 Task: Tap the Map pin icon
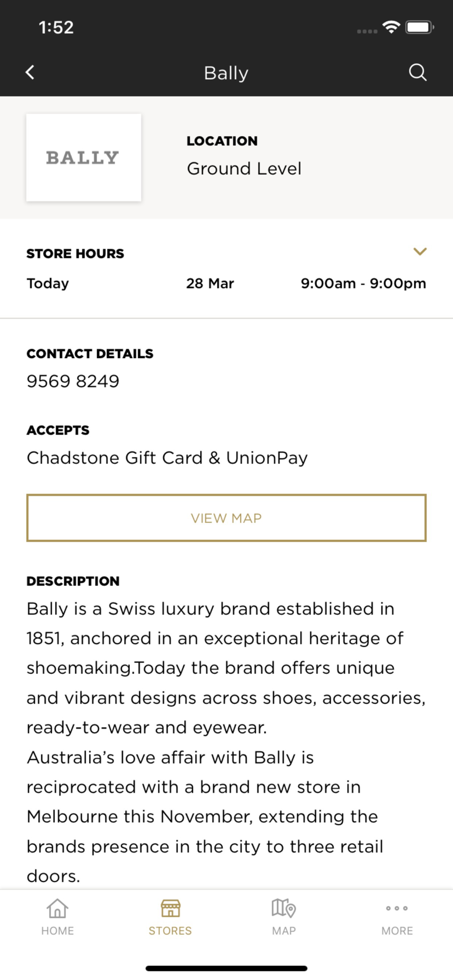284,908
